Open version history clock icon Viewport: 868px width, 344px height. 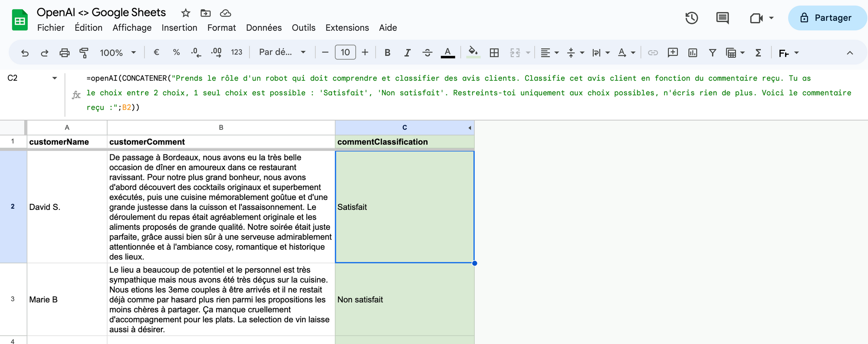[691, 18]
